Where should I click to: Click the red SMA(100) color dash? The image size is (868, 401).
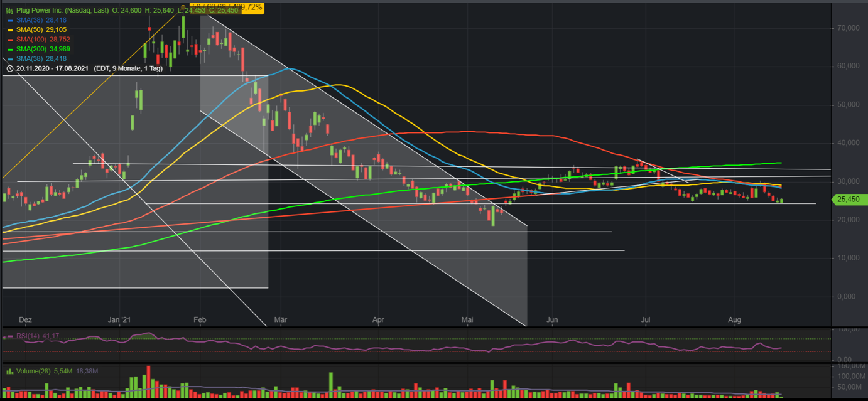click(x=10, y=40)
